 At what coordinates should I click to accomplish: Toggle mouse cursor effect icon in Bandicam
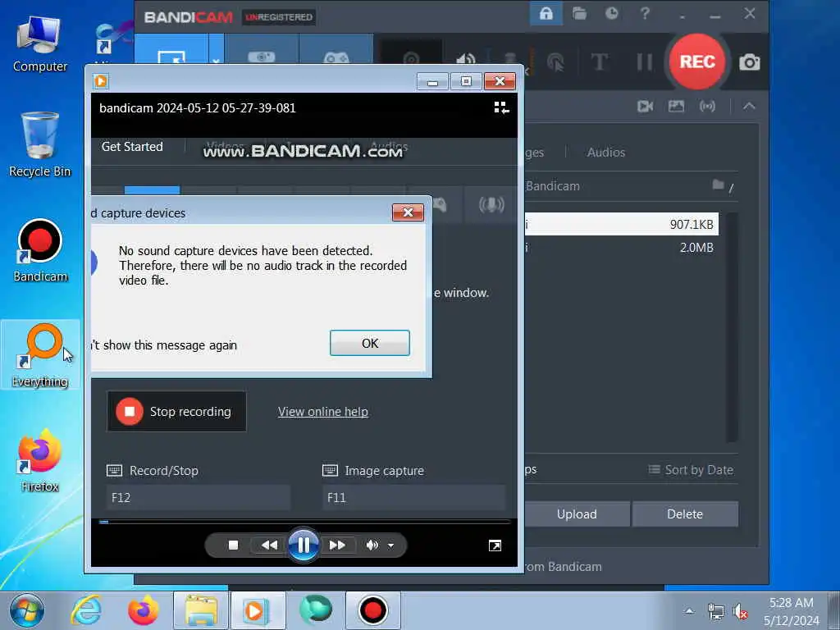tap(555, 62)
